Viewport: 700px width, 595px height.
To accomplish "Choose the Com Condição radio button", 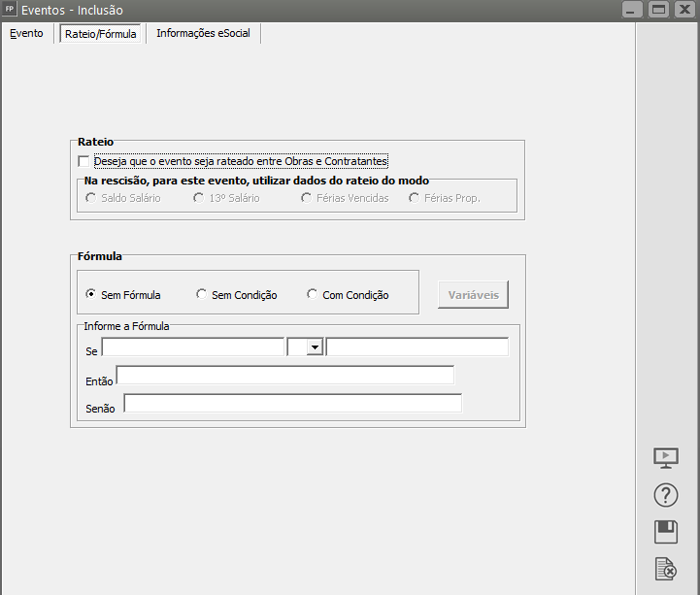I will click(x=313, y=295).
